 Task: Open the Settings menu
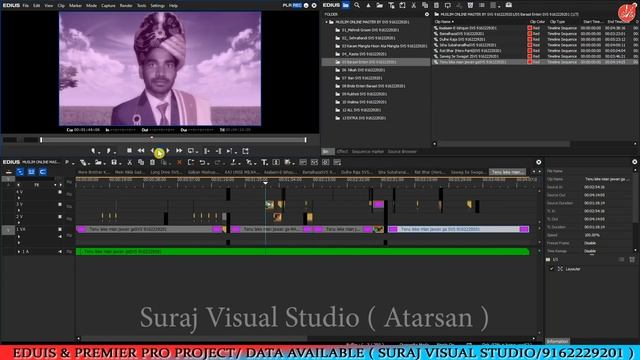(x=158, y=6)
